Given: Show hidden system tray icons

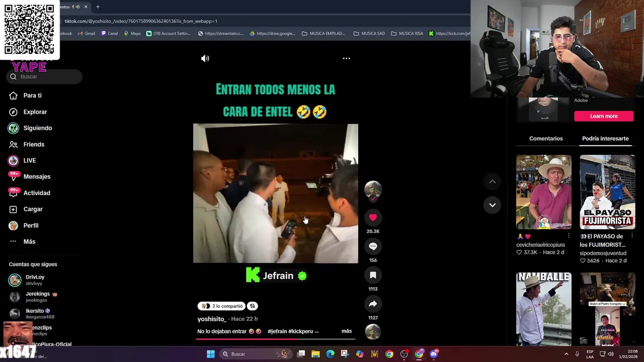Looking at the screenshot, I should point(567,354).
